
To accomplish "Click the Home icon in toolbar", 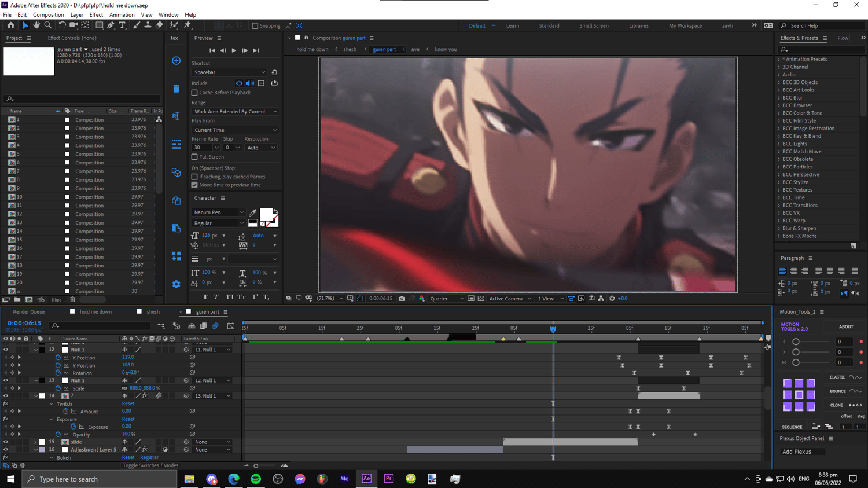I will tap(10, 25).
